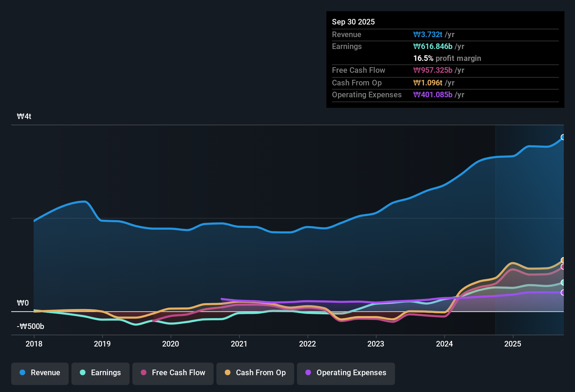Select the Cash From Op endpoint circle
Viewport: 575px width, 392px height.
pyautogui.click(x=563, y=260)
